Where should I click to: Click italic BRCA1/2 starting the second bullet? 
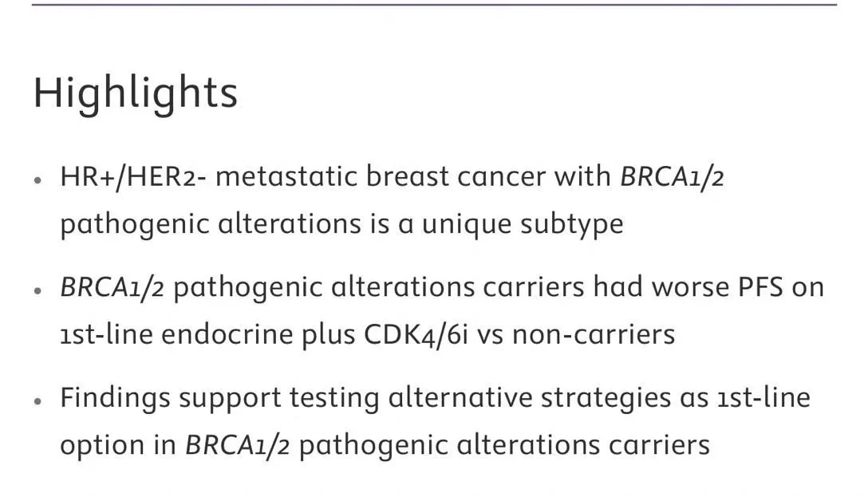point(112,286)
